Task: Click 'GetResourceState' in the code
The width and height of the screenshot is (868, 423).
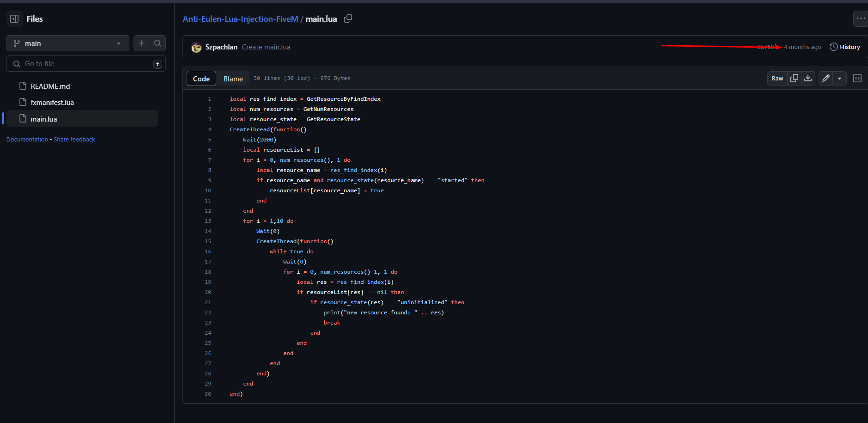Action: pos(334,119)
